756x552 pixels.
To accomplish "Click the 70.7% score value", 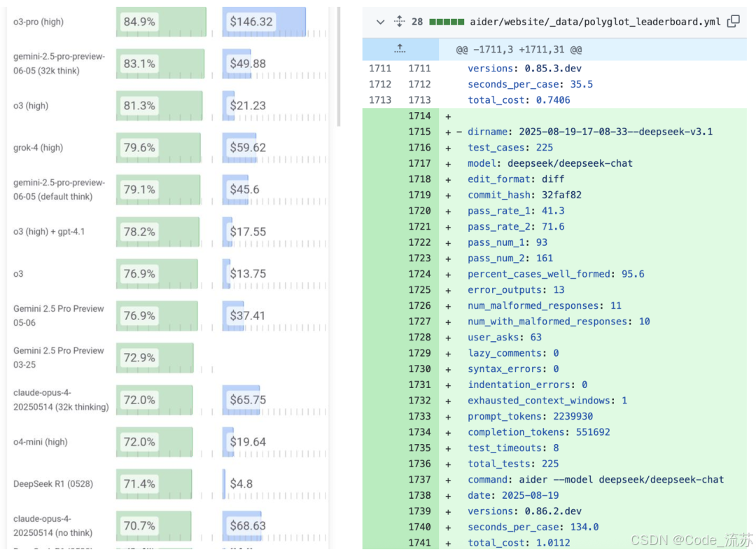I will pyautogui.click(x=139, y=526).
